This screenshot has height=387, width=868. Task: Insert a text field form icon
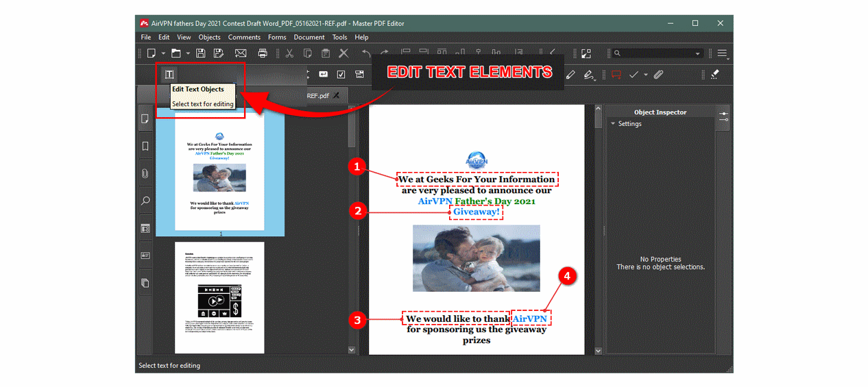(x=323, y=74)
